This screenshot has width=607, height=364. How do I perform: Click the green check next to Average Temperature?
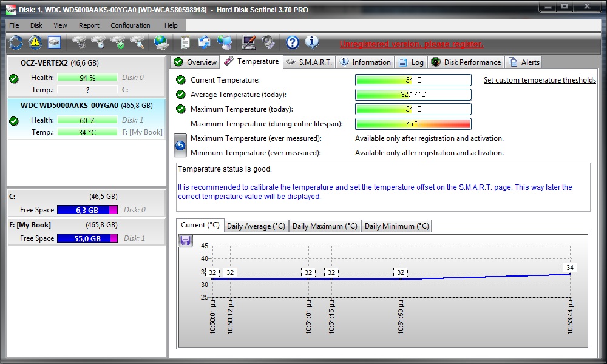(x=181, y=95)
